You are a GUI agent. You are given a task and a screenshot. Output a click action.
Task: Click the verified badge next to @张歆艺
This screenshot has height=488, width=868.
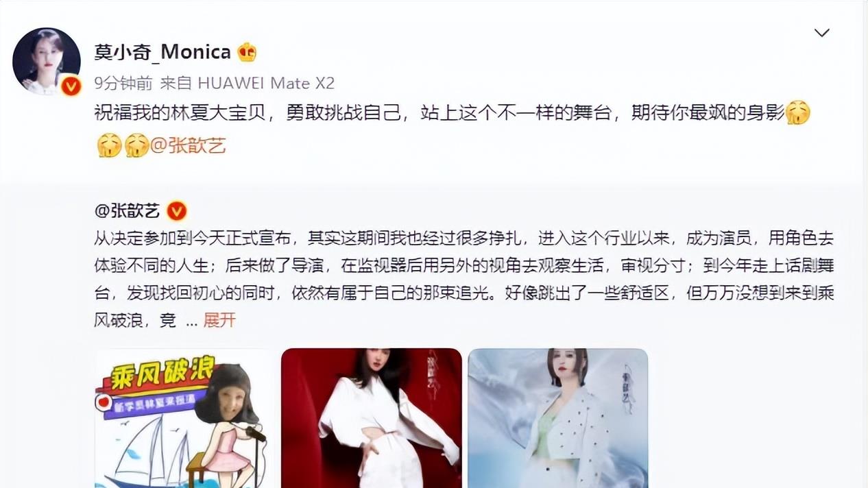pyautogui.click(x=177, y=210)
